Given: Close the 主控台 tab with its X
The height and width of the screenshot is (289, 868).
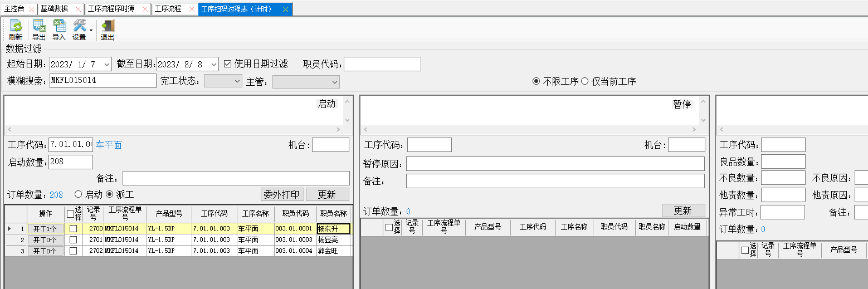Looking at the screenshot, I should [x=31, y=9].
